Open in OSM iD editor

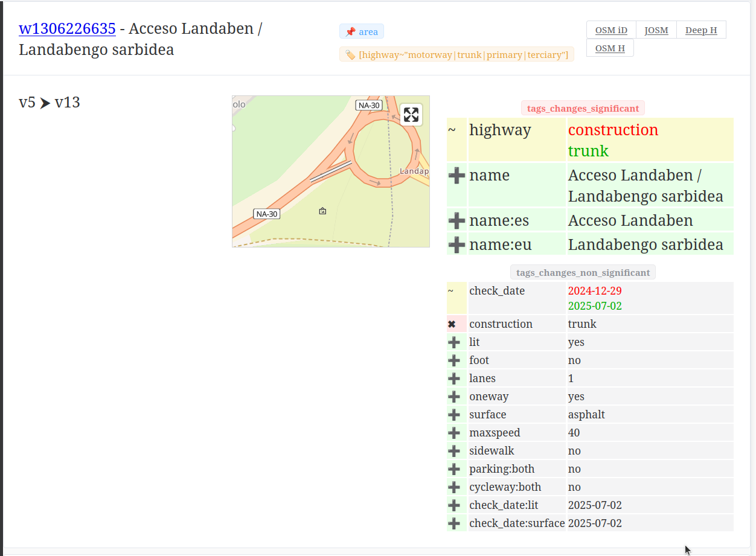[x=611, y=30]
